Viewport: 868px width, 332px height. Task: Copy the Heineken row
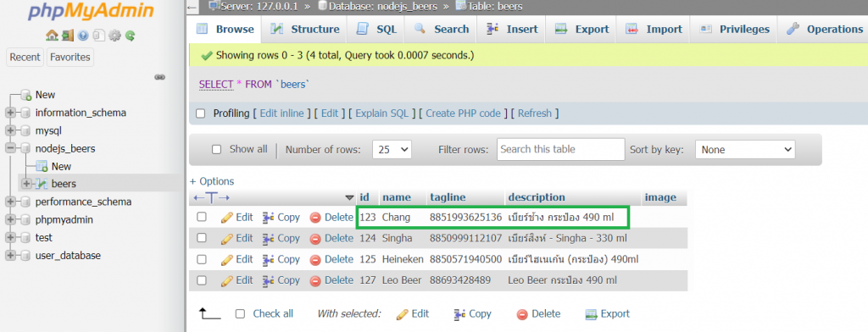[x=281, y=259]
